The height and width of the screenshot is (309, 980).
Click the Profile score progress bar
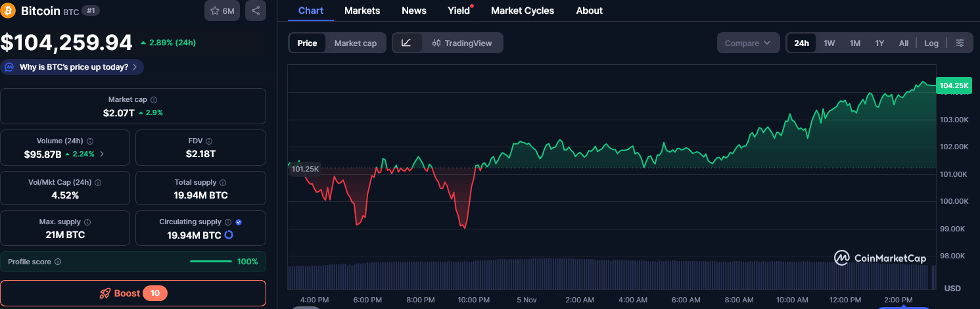click(x=210, y=262)
